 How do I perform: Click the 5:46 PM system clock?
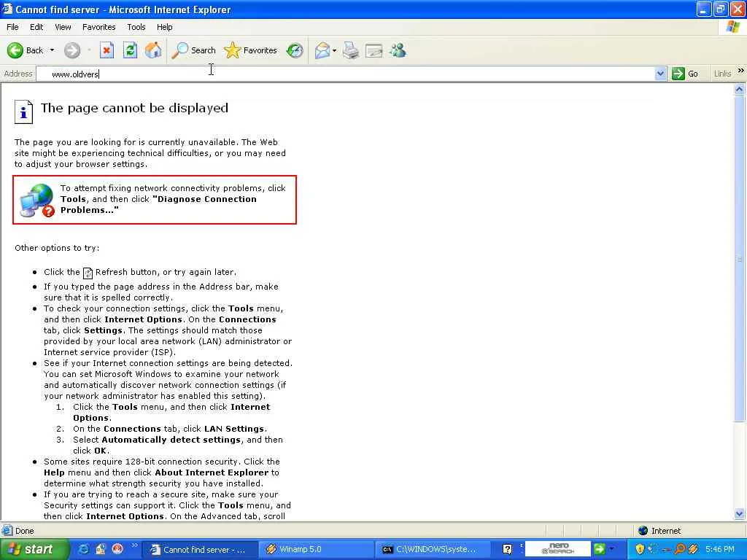[x=719, y=550]
